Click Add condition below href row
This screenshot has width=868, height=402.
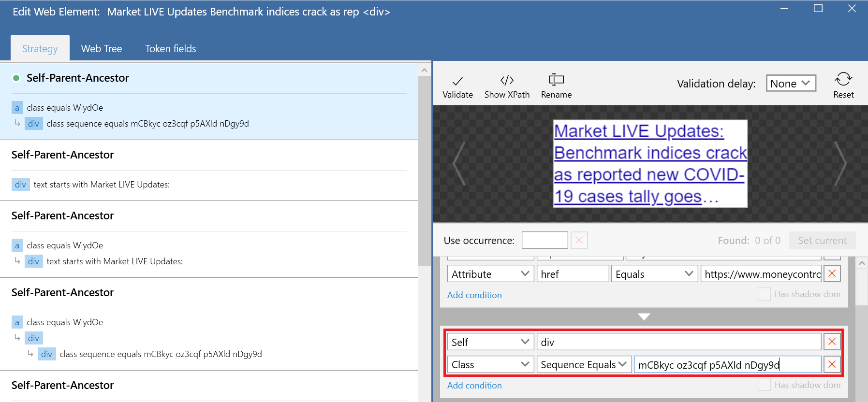474,295
